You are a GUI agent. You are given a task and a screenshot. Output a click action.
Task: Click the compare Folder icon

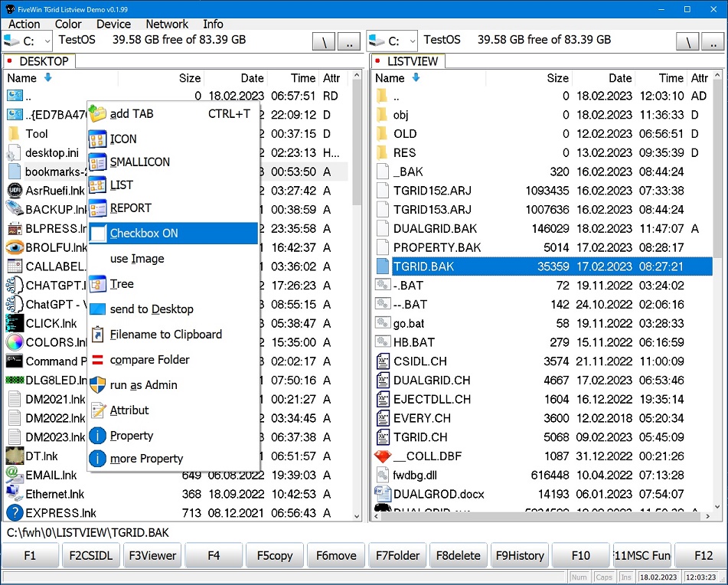click(98, 360)
